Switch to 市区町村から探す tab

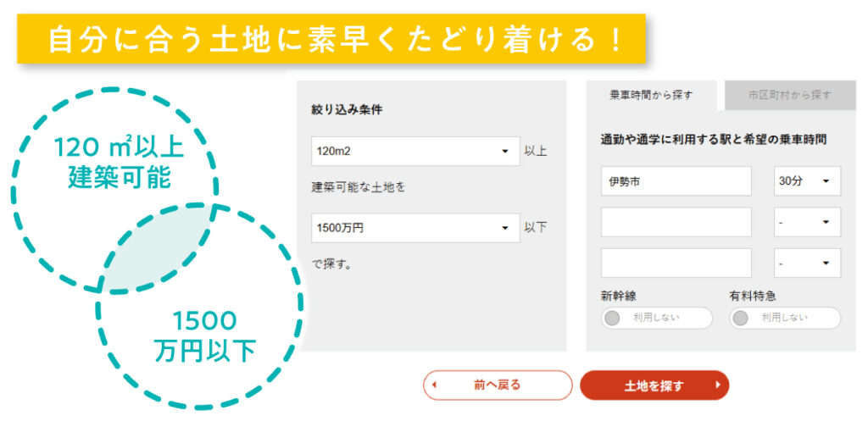click(x=789, y=96)
